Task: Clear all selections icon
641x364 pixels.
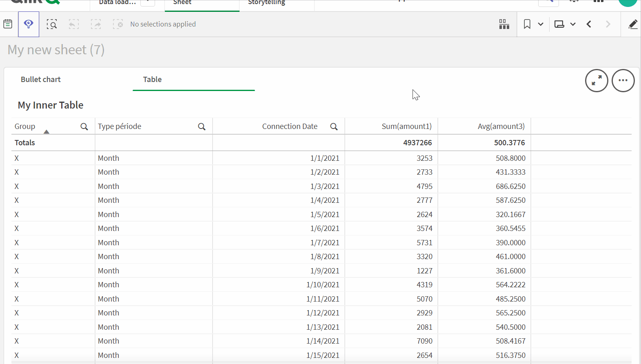Action: tap(118, 24)
